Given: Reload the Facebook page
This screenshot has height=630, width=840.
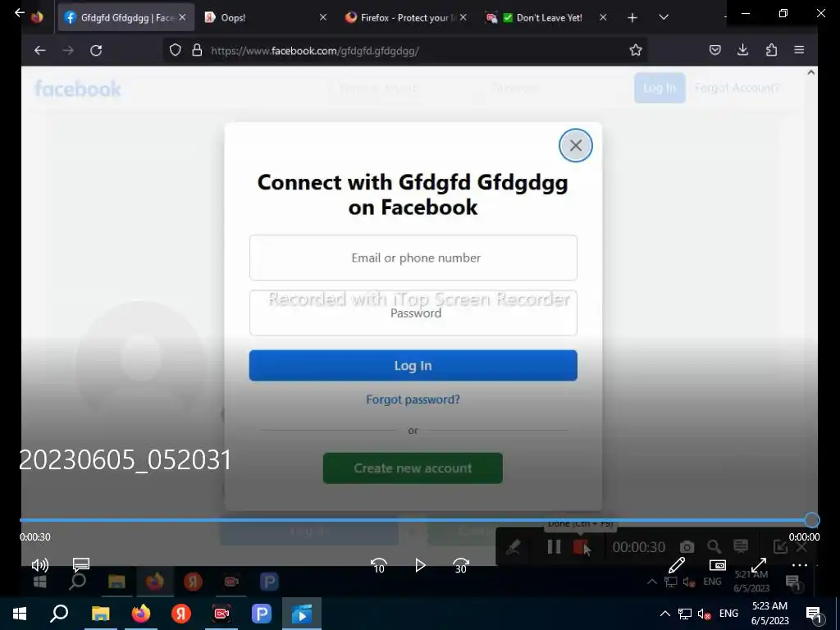Looking at the screenshot, I should pyautogui.click(x=96, y=50).
